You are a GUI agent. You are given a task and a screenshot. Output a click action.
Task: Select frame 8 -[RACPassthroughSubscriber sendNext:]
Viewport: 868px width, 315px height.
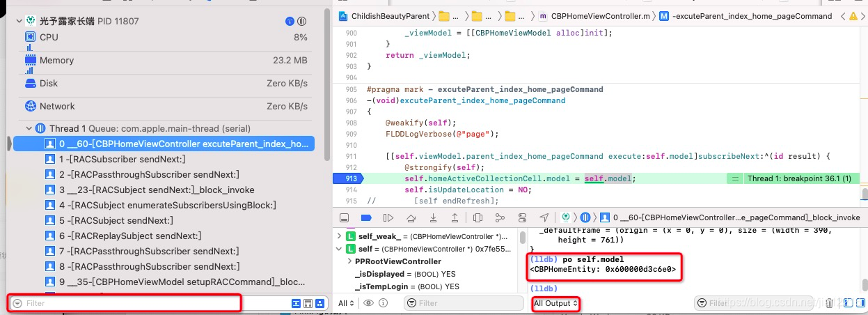164,267
